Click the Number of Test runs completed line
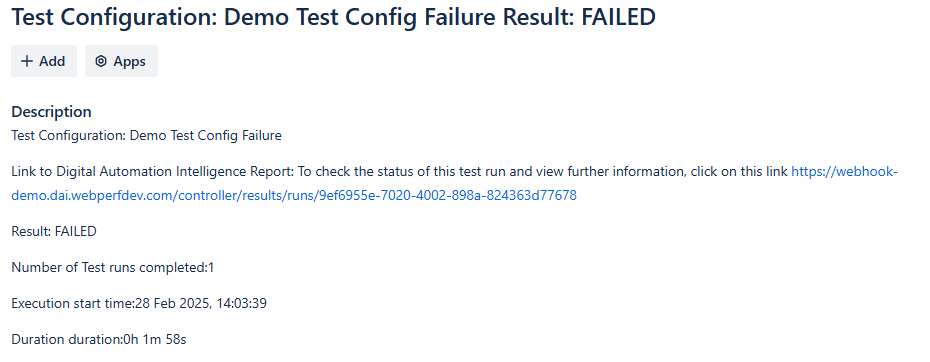930x362 pixels. (113, 268)
